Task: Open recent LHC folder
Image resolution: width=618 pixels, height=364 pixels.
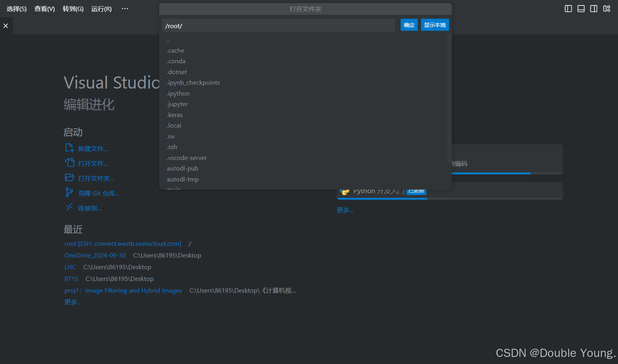Action: [70, 267]
